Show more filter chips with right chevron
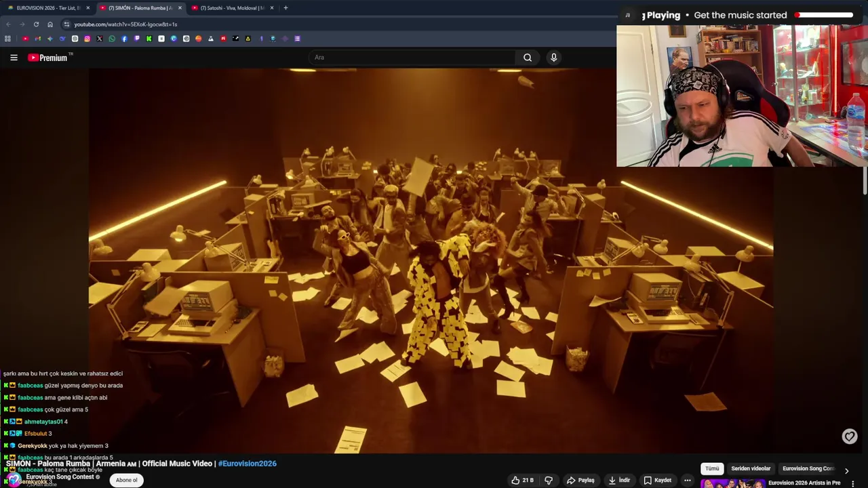868x488 pixels. coord(846,470)
